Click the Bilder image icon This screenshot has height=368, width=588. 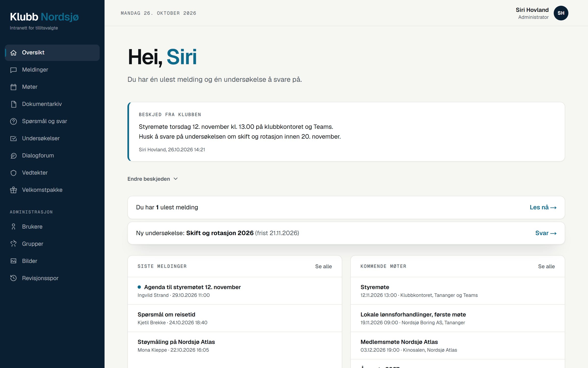[x=13, y=261]
